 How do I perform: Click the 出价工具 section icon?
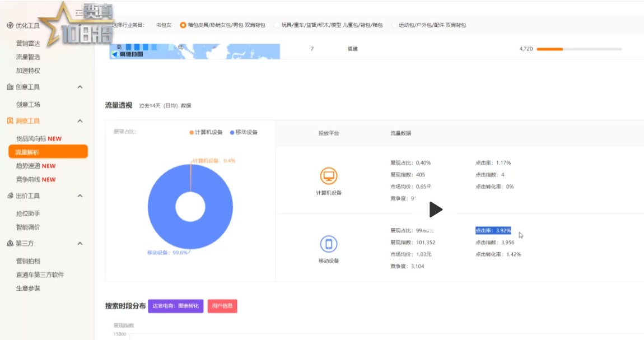tap(10, 196)
